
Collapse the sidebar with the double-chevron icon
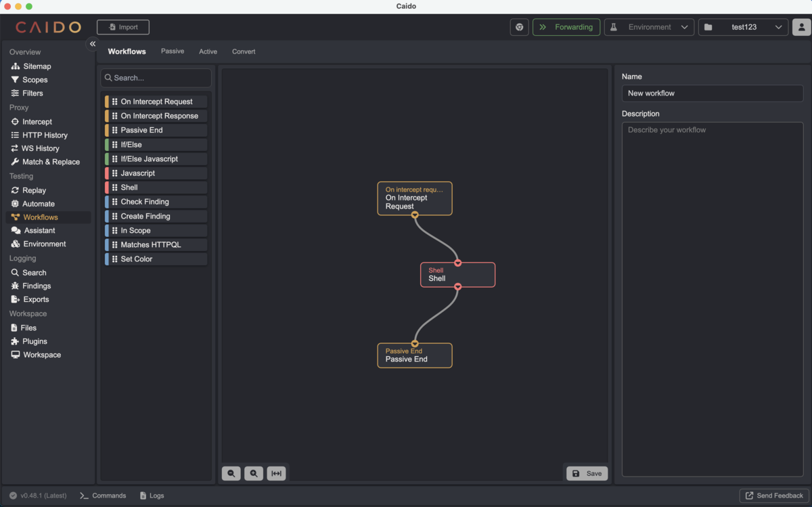93,43
